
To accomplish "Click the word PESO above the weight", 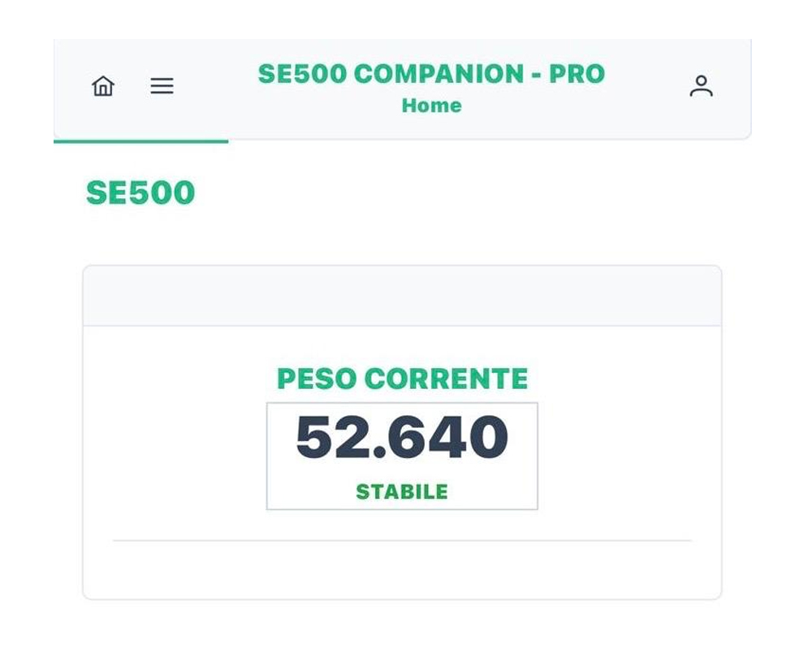I will (x=317, y=379).
